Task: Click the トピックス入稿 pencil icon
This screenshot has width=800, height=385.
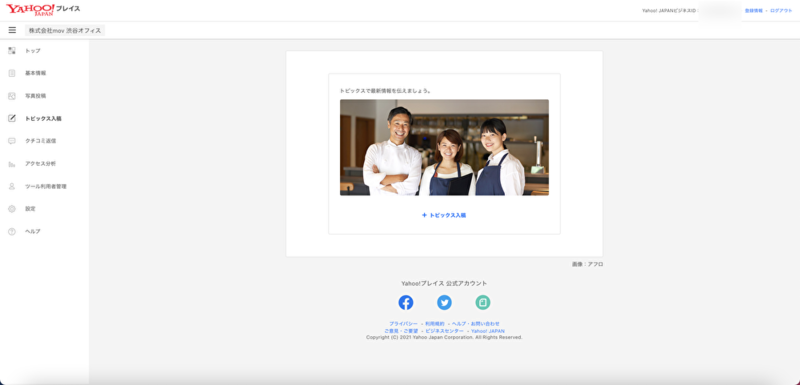Action: tap(12, 118)
